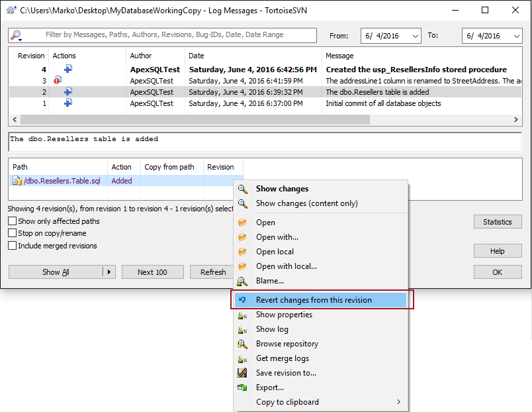This screenshot has width=532, height=412.
Task: Expand the Copy to clipboard submenu
Action: click(x=398, y=402)
